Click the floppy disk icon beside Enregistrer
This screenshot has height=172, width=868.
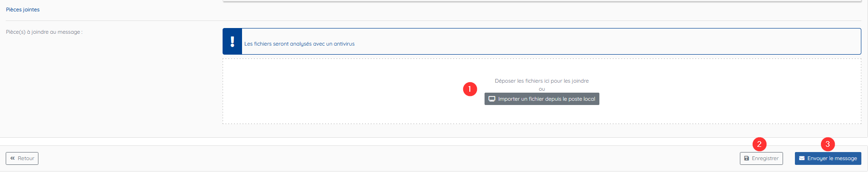click(x=747, y=158)
